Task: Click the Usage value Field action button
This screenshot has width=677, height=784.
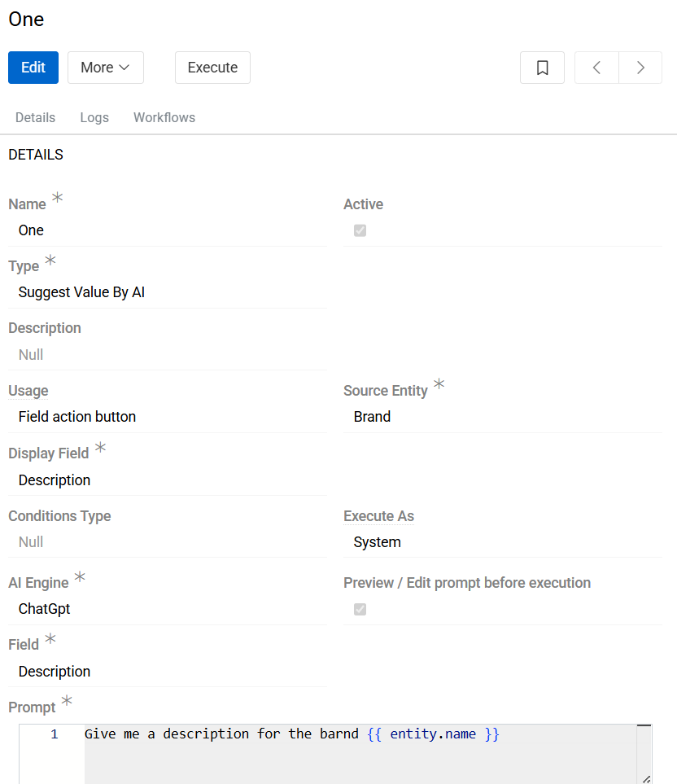Action: click(77, 417)
